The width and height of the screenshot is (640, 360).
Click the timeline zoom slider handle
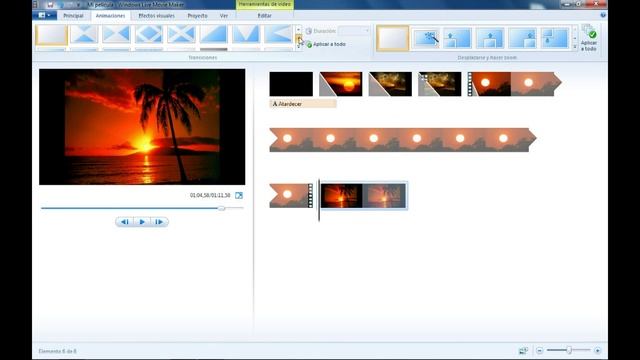[x=569, y=350]
